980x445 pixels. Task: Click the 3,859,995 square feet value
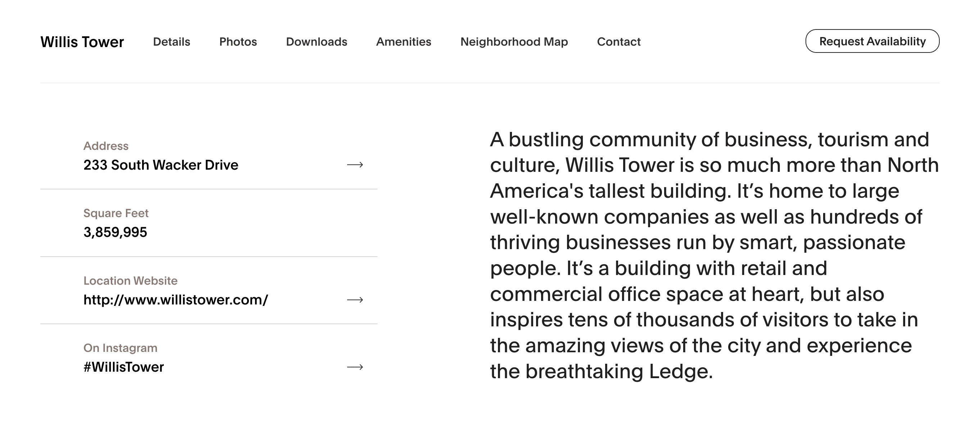click(x=115, y=232)
